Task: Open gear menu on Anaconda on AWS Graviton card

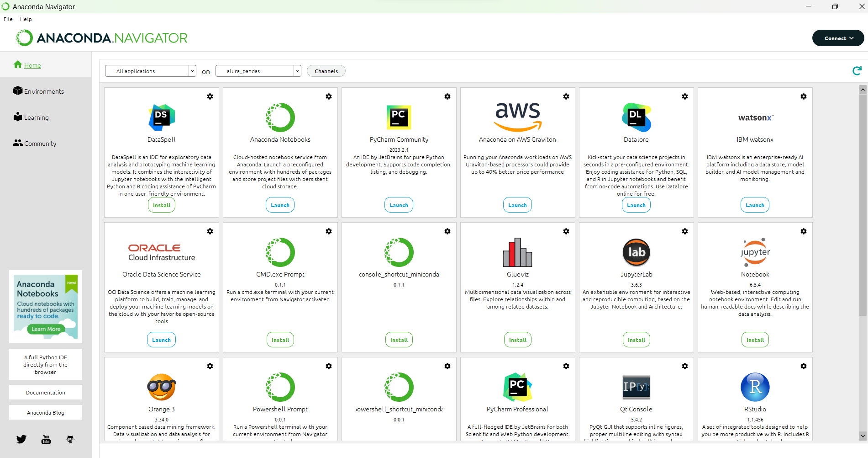Action: [566, 96]
